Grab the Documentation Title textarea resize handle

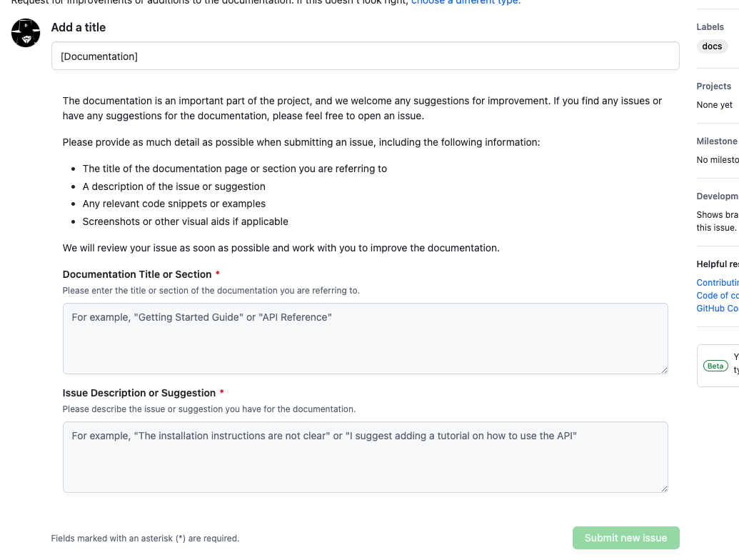[x=664, y=369]
